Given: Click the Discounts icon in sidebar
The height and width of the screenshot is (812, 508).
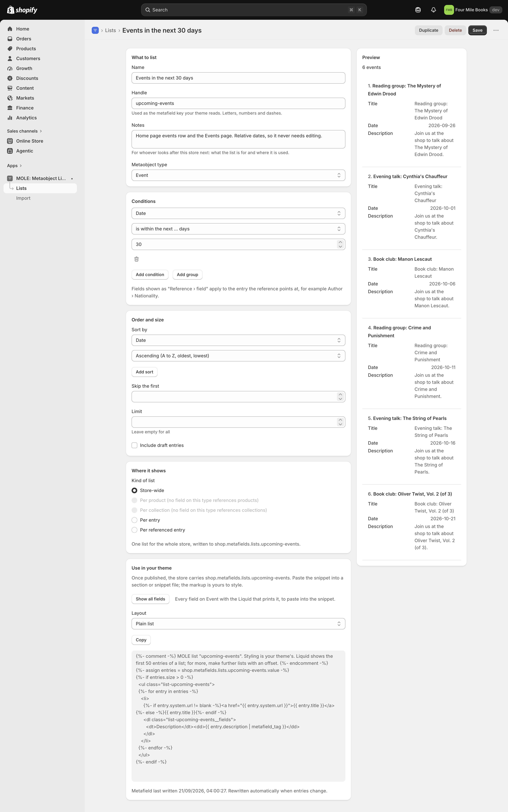Looking at the screenshot, I should click(x=10, y=78).
